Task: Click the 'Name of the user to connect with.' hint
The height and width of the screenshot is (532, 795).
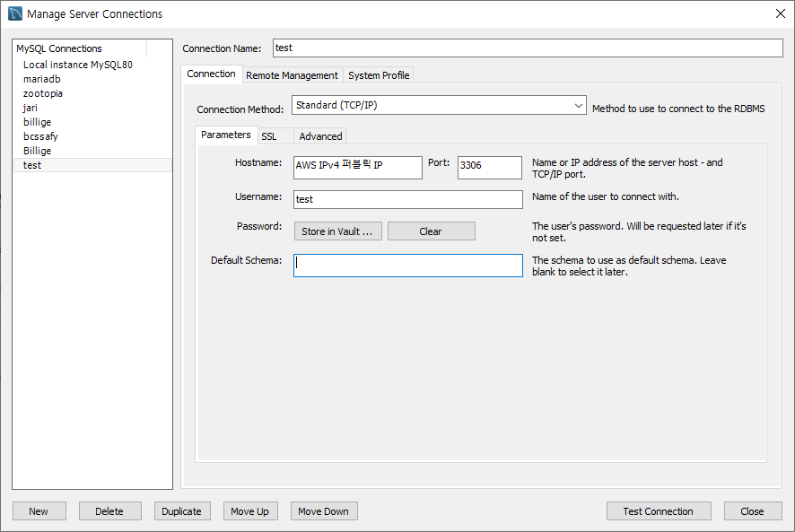Action: tap(606, 196)
